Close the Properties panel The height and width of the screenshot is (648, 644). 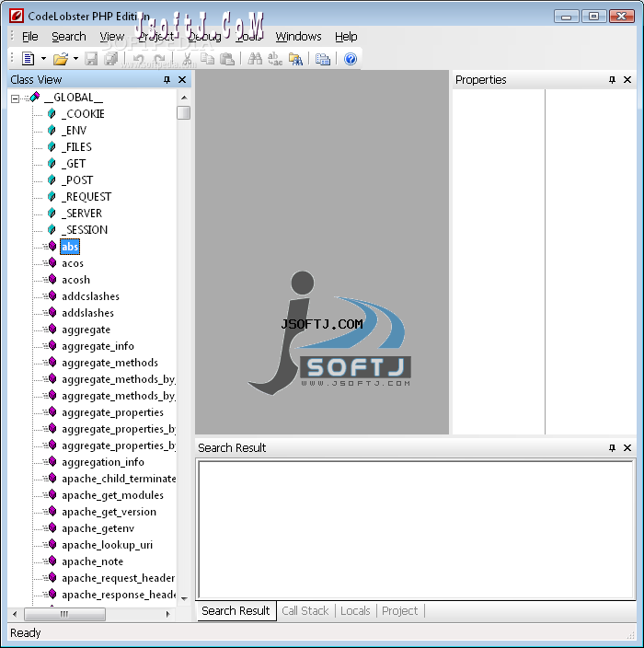627,80
